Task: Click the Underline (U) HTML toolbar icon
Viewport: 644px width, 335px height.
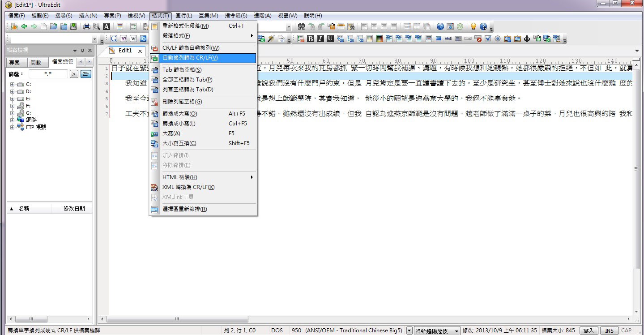Action: click(330, 39)
